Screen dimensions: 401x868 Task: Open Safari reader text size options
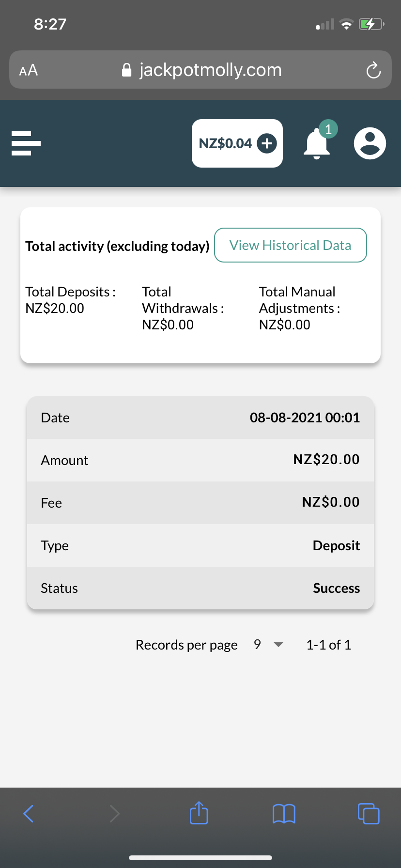click(x=29, y=70)
